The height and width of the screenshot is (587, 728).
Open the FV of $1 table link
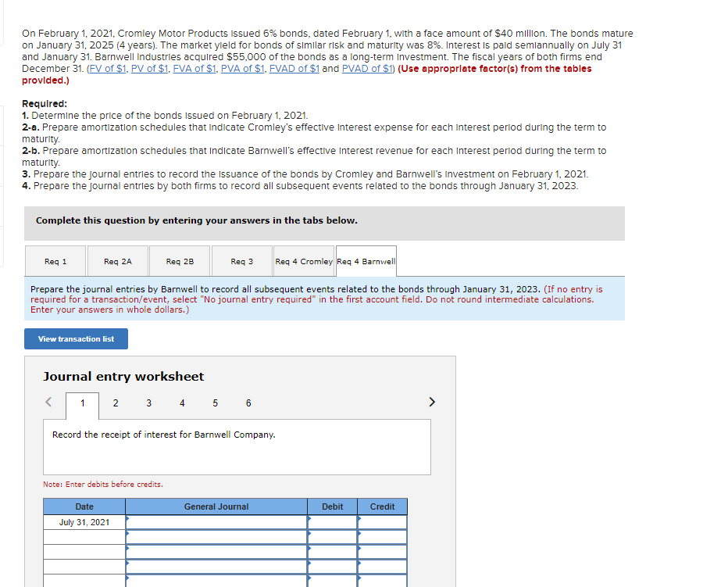pos(108,68)
